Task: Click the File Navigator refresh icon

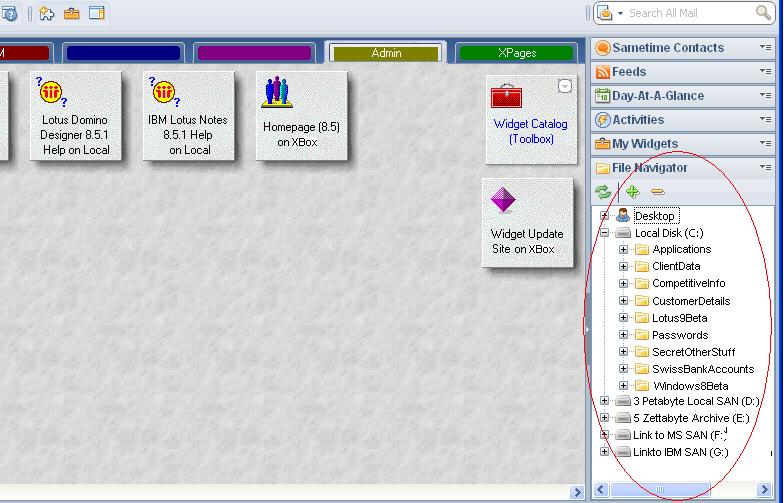Action: [603, 192]
